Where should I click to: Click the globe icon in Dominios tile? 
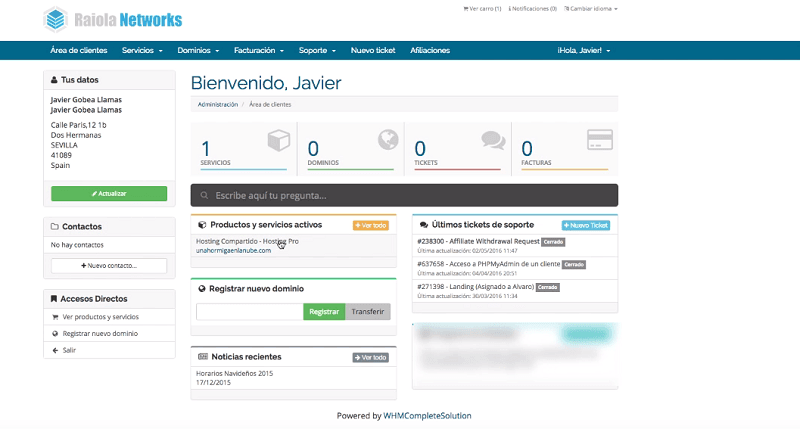coord(388,139)
